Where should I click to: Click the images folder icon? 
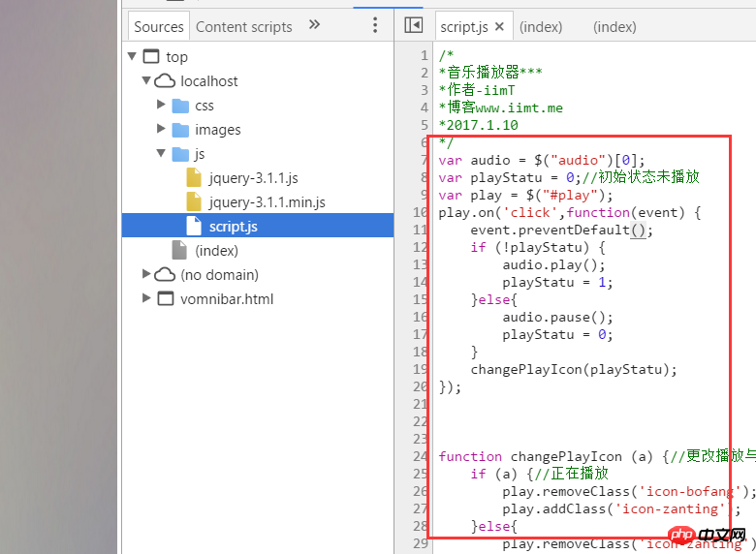click(x=180, y=130)
